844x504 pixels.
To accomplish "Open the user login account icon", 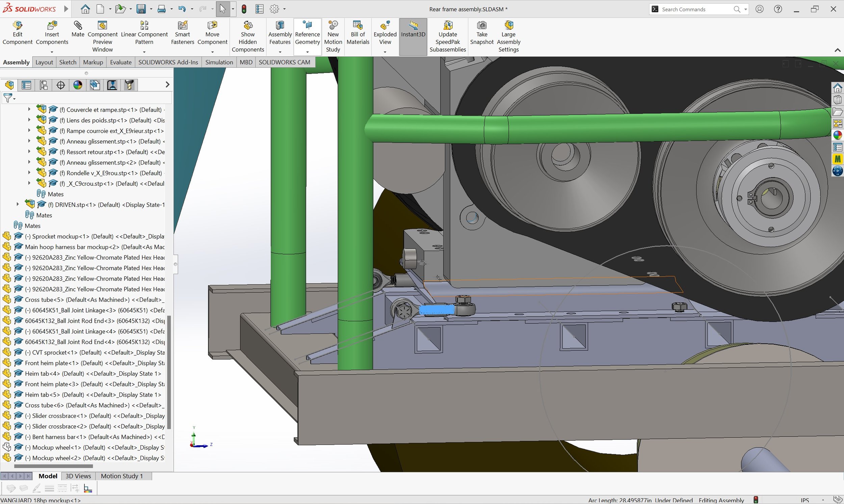I will point(760,9).
